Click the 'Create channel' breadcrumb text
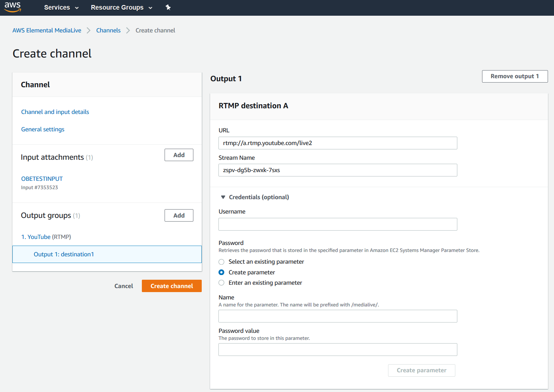554x392 pixels. click(155, 30)
